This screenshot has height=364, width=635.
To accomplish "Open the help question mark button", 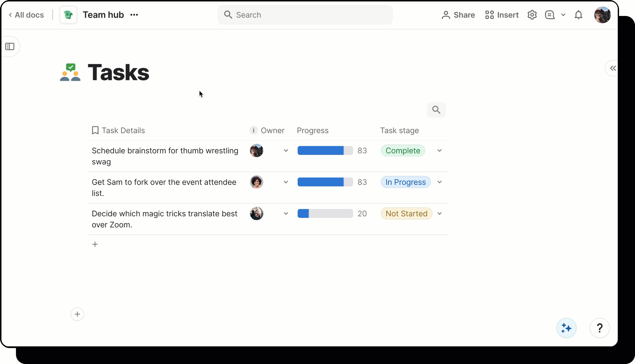I will [599, 328].
